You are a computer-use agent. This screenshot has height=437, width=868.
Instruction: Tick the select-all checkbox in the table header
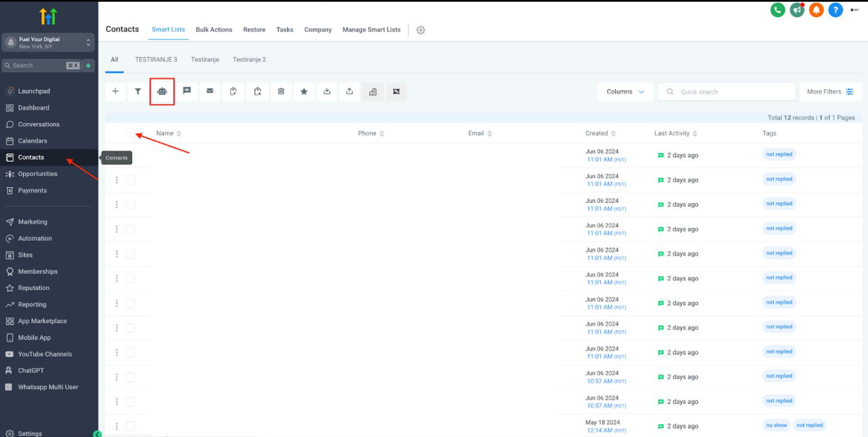130,133
